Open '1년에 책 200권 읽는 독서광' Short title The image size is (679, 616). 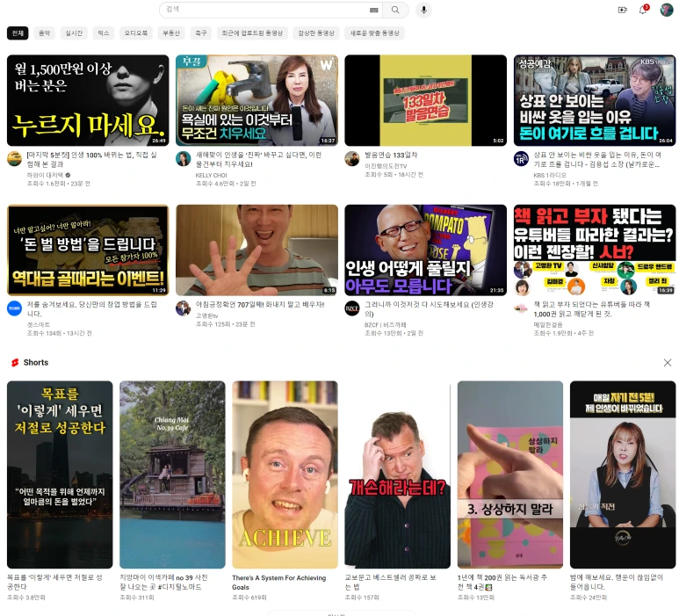pyautogui.click(x=502, y=583)
